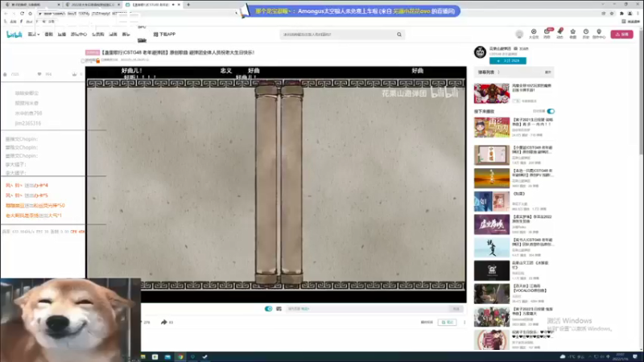Toggle the autoplay next switch
Viewport: 644px width, 362px height.
tap(551, 111)
